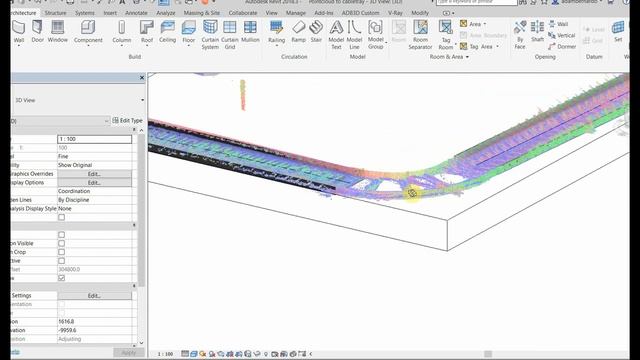The height and width of the screenshot is (360, 640).
Task: Open the Insert tab
Action: (x=110, y=13)
